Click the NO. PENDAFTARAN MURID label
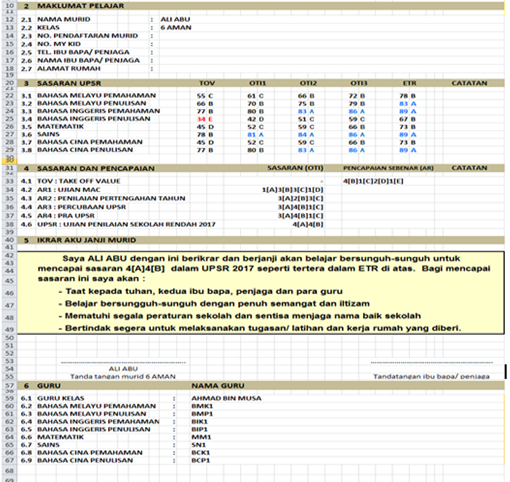This screenshot has width=510, height=482. click(87, 36)
